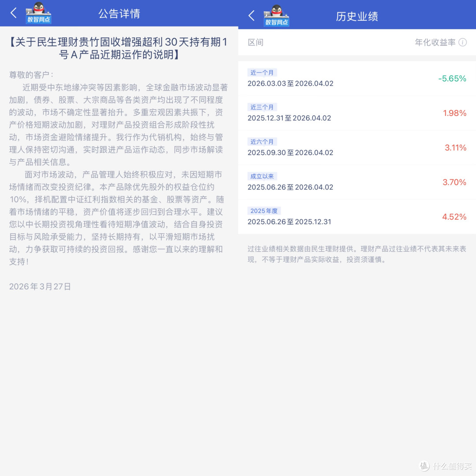Select the 近六个月 tag
Image resolution: width=476 pixels, height=476 pixels.
262,142
